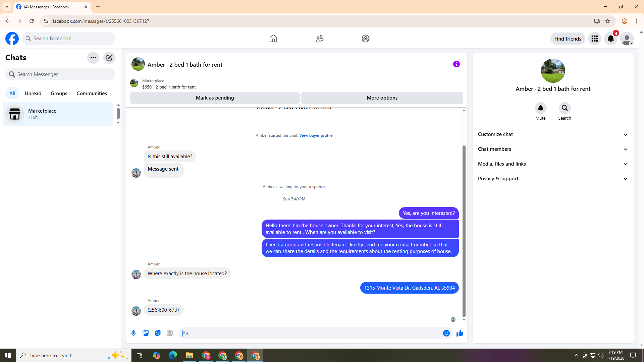Attach a file using the photo icon
Screen dimensions: 644x362
(146, 333)
